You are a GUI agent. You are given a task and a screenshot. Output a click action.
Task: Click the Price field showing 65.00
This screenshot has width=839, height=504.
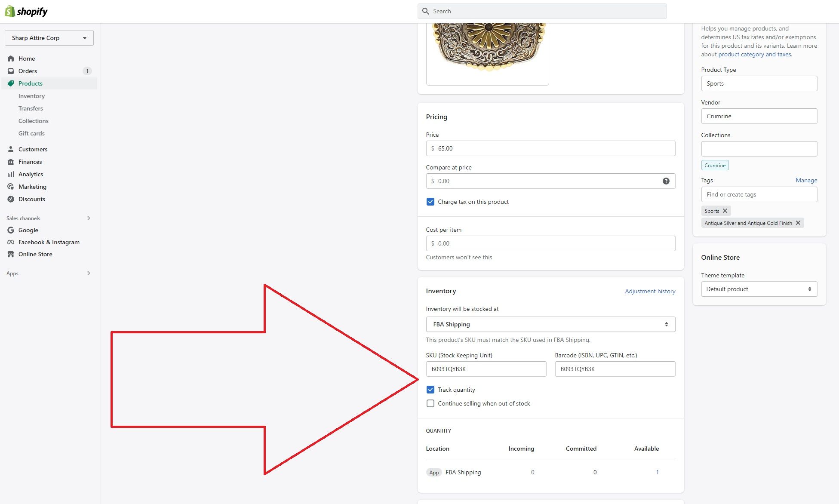tap(550, 148)
